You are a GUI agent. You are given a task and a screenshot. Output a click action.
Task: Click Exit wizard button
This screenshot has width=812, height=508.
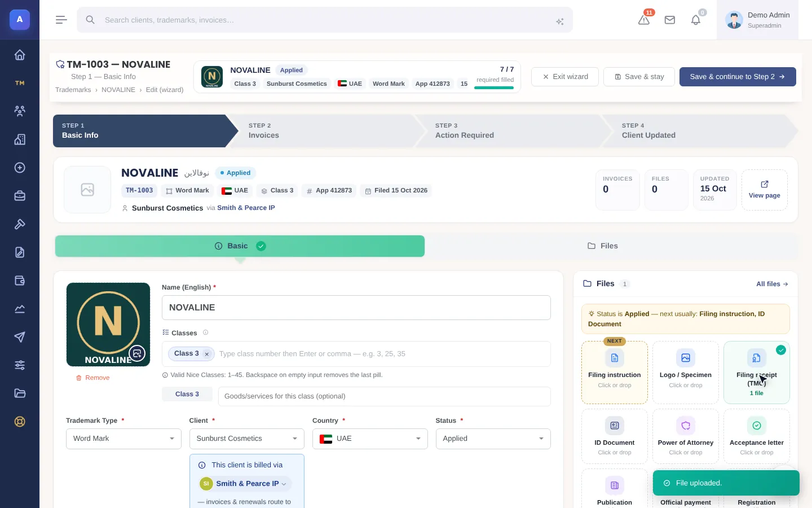click(x=565, y=77)
